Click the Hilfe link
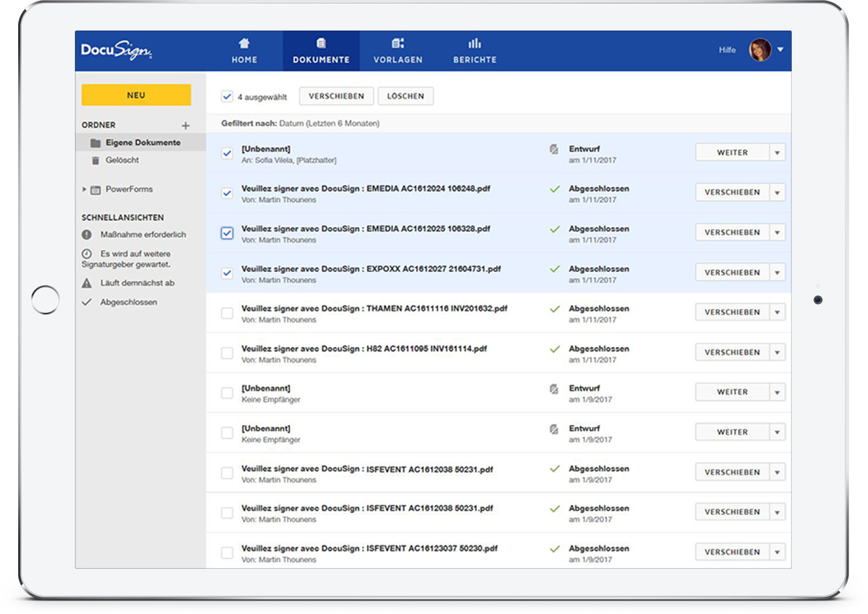 [727, 50]
